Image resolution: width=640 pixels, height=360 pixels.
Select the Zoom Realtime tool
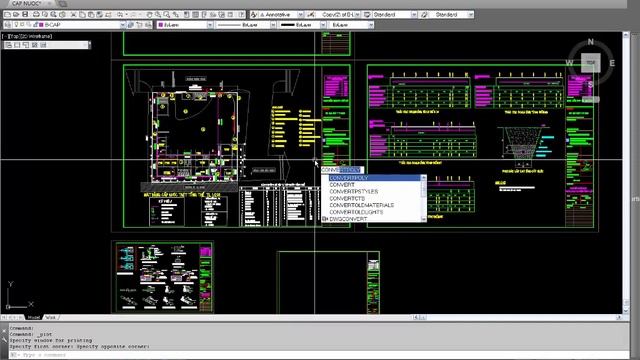point(158,14)
